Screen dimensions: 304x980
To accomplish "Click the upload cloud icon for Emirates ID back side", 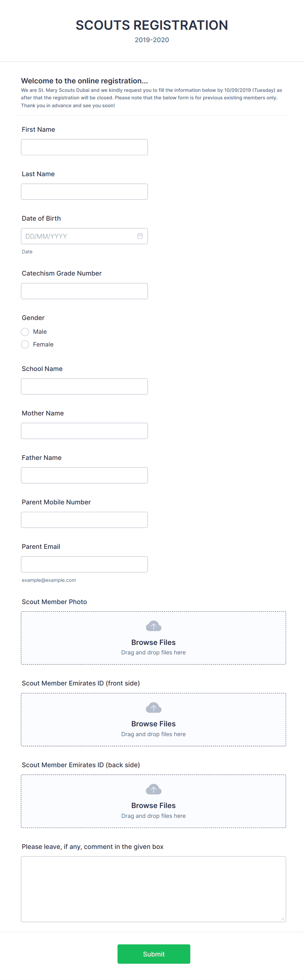I will tap(153, 789).
